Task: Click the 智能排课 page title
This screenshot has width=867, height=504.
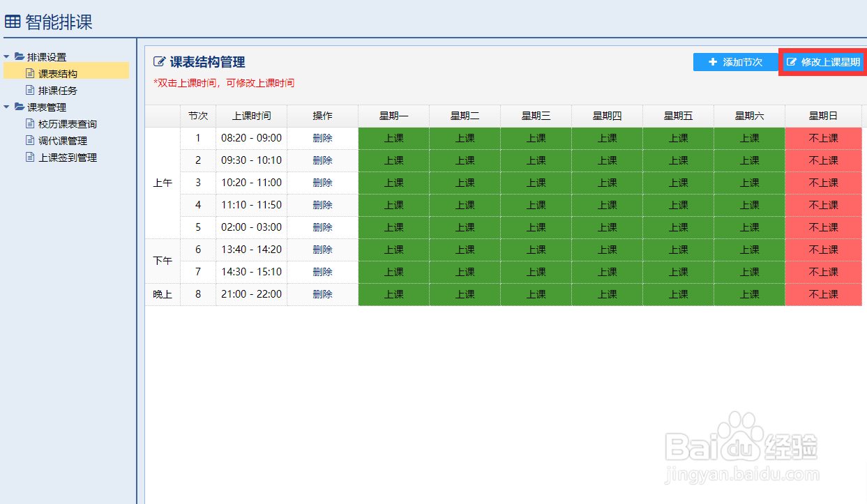Action: tap(59, 22)
